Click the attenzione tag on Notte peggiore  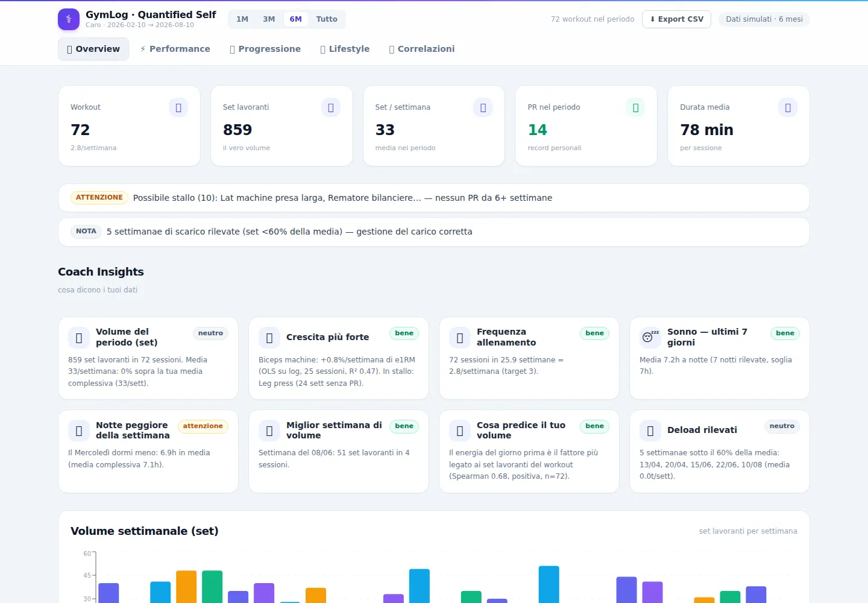pyautogui.click(x=203, y=426)
